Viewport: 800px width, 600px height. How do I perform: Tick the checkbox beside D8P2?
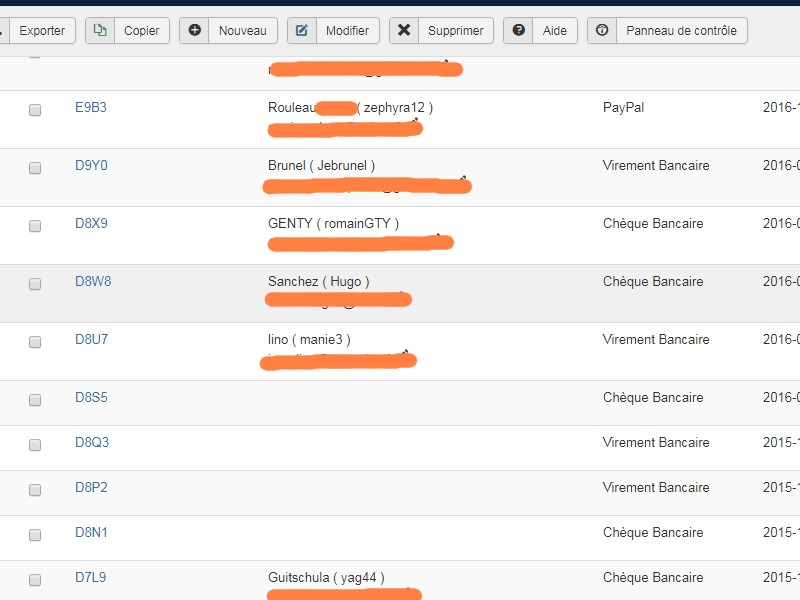point(35,490)
